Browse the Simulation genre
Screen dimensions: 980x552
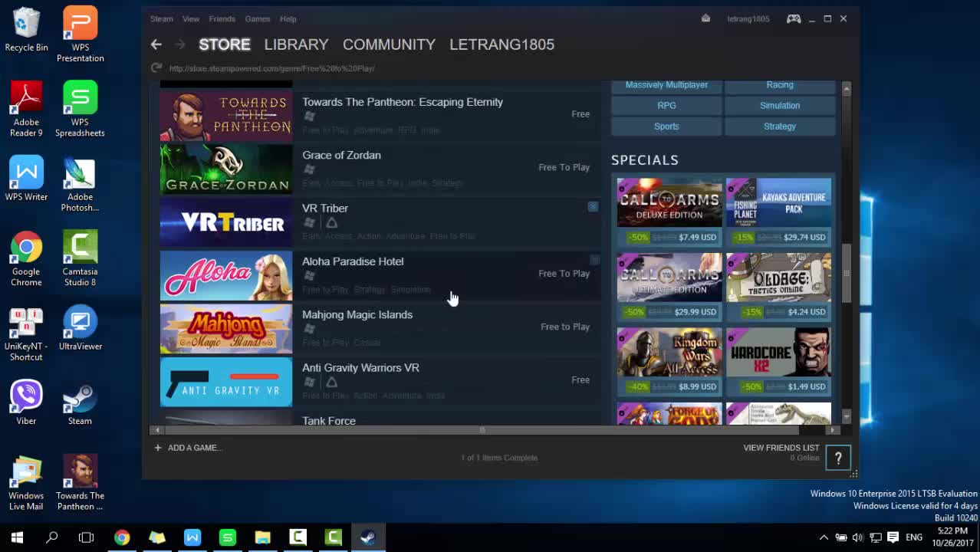pyautogui.click(x=780, y=106)
